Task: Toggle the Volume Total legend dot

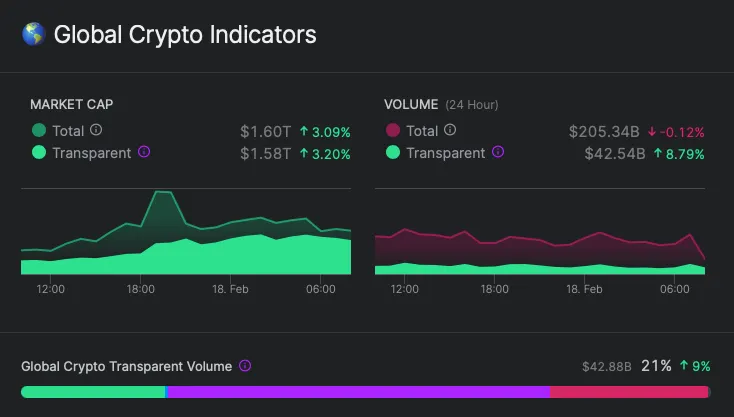Action: pyautogui.click(x=393, y=130)
